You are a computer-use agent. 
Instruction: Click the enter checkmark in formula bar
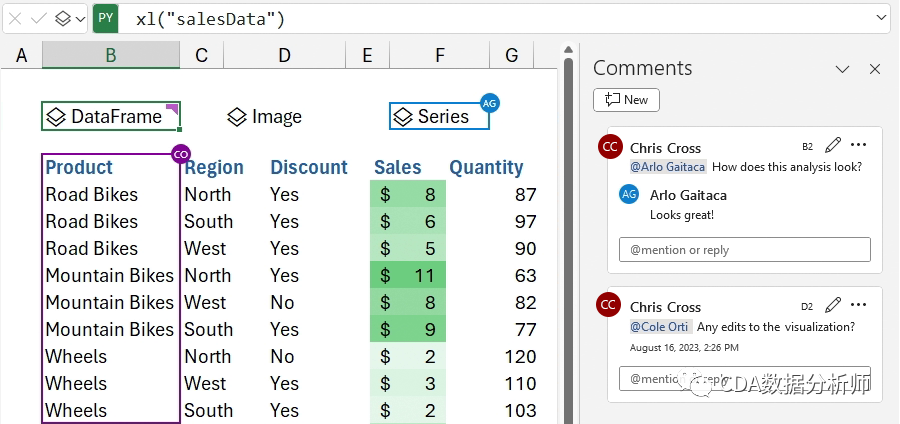(x=38, y=18)
